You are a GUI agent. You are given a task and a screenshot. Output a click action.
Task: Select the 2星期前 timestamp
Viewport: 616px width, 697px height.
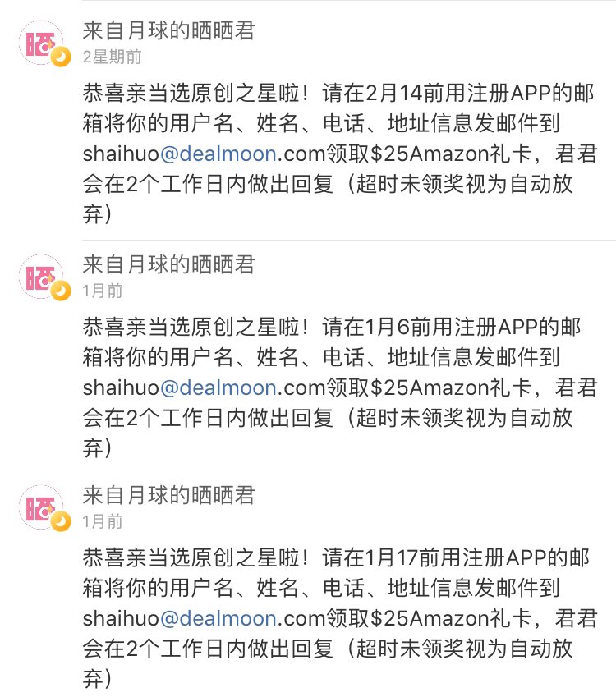[x=112, y=57]
